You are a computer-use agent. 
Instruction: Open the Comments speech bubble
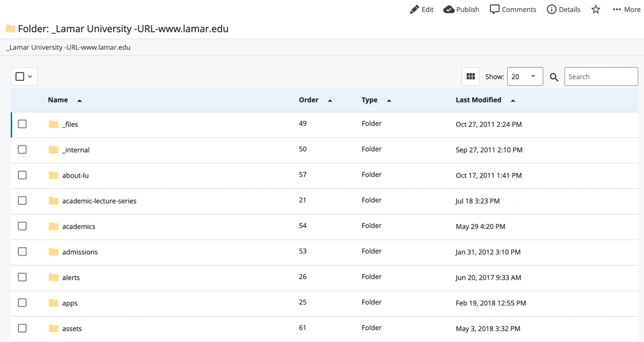click(495, 10)
